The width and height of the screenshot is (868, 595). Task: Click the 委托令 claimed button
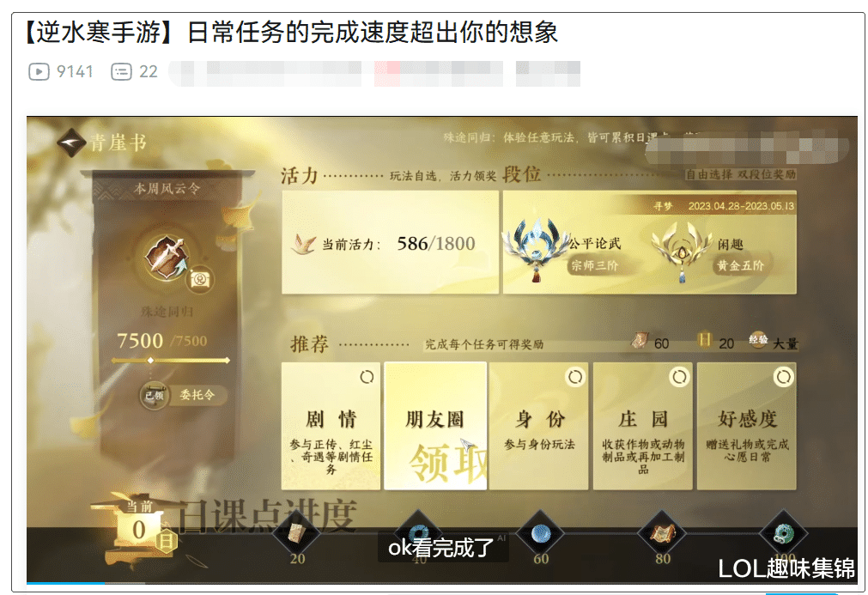(184, 395)
